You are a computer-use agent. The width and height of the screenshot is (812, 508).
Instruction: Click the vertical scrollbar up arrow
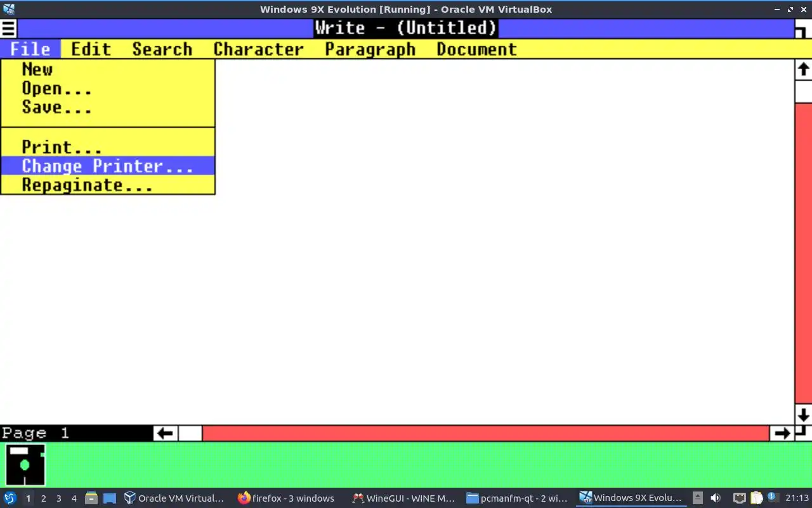point(803,70)
